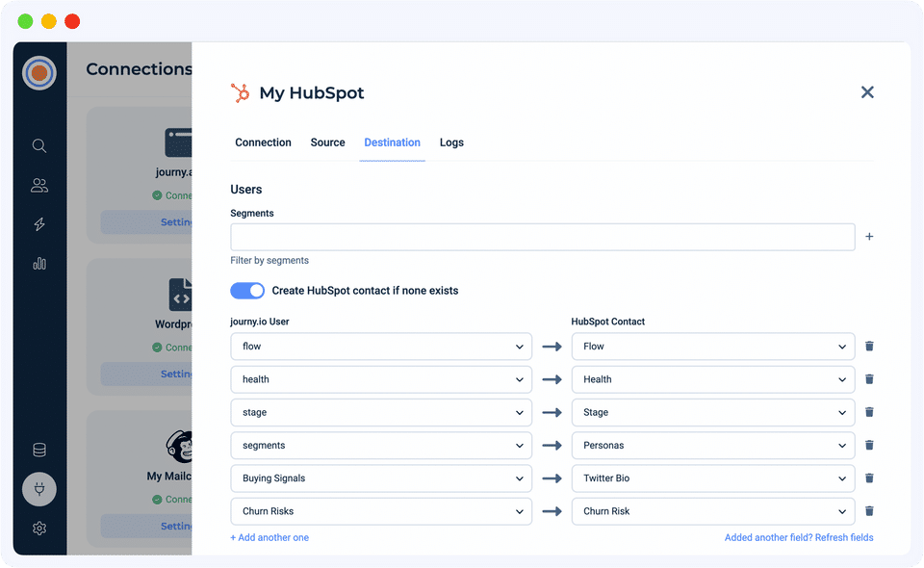Click the lightning bolt sidebar icon
Screen dimensions: 924x568
tap(39, 224)
